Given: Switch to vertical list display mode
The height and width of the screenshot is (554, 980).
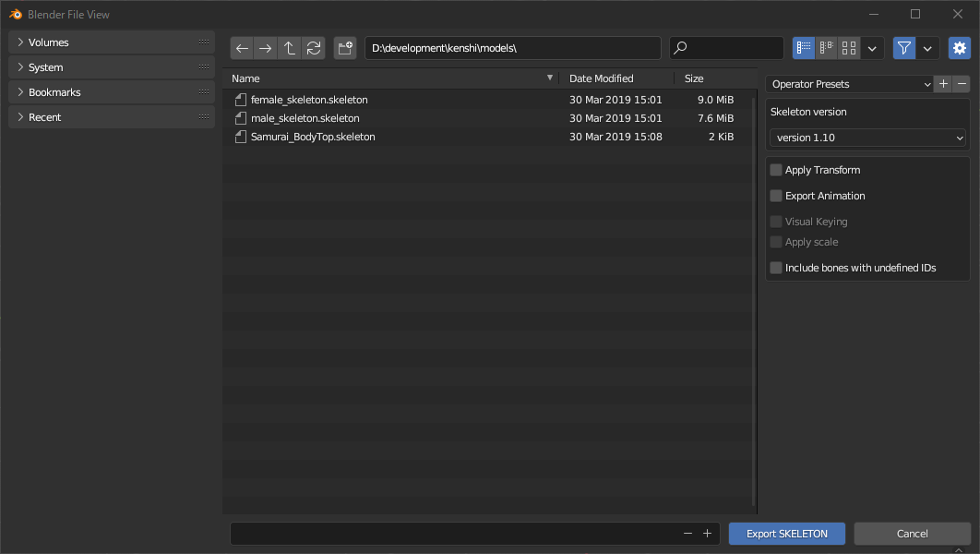Looking at the screenshot, I should [x=804, y=48].
